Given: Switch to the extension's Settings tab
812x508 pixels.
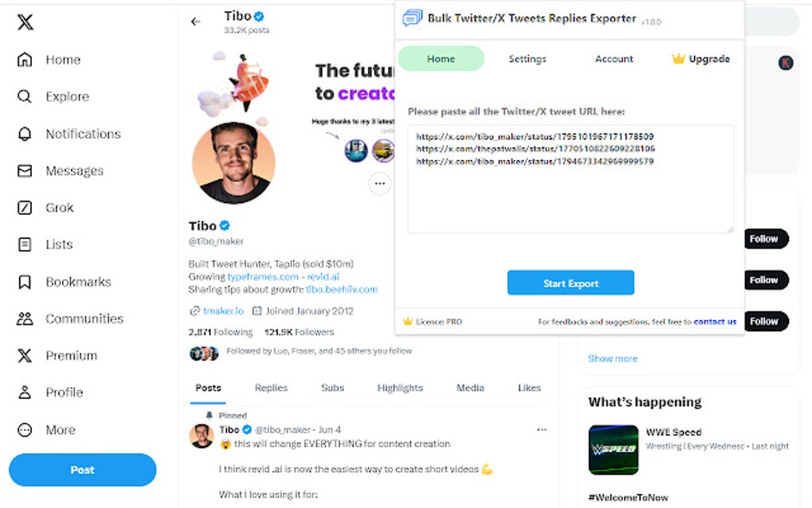Looking at the screenshot, I should [x=527, y=59].
